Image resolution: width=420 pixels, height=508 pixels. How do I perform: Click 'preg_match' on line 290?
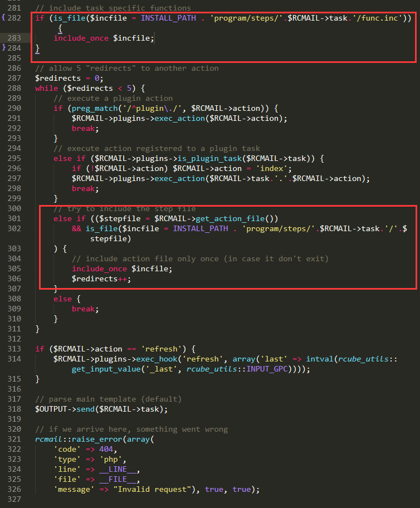coord(95,108)
